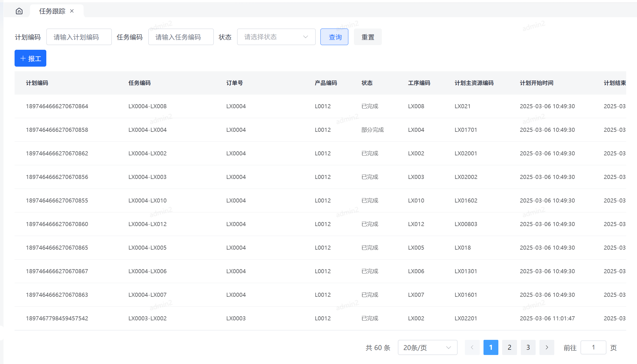The image size is (637, 364).
Task: Click the 状态 column header
Action: [x=367, y=83]
